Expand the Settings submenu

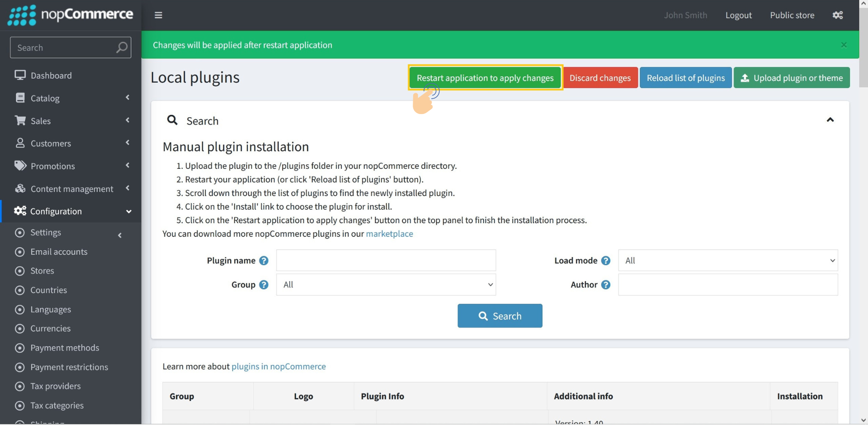tap(71, 233)
